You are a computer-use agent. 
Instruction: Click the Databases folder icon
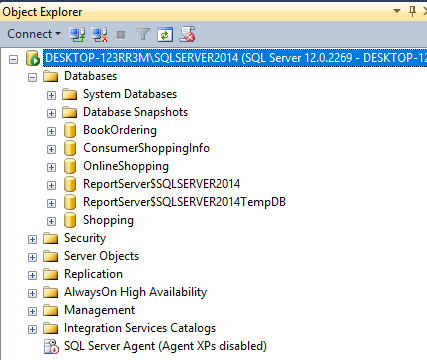tap(51, 76)
